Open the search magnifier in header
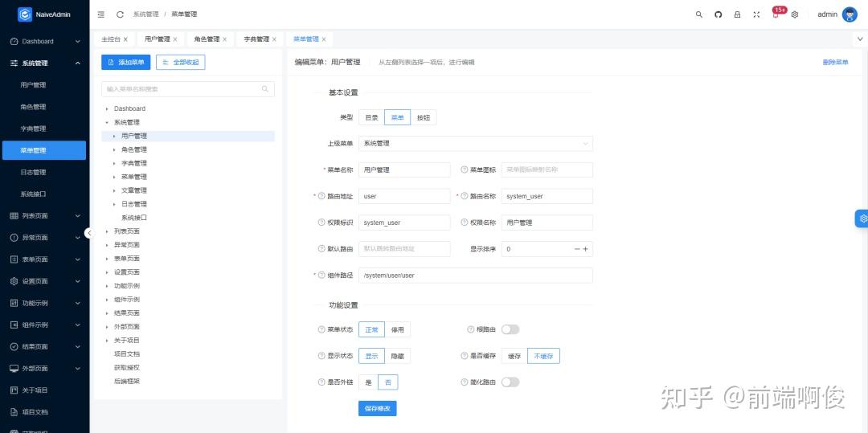 (699, 15)
